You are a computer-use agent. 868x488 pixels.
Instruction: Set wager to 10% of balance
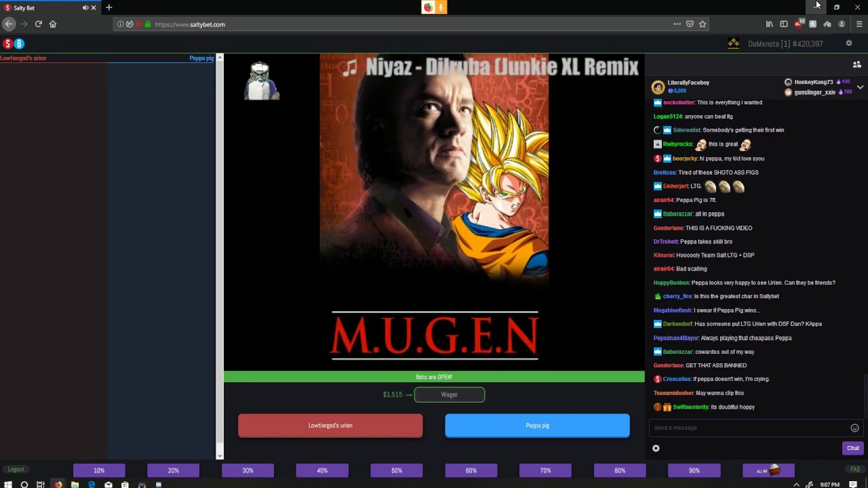pyautogui.click(x=99, y=470)
